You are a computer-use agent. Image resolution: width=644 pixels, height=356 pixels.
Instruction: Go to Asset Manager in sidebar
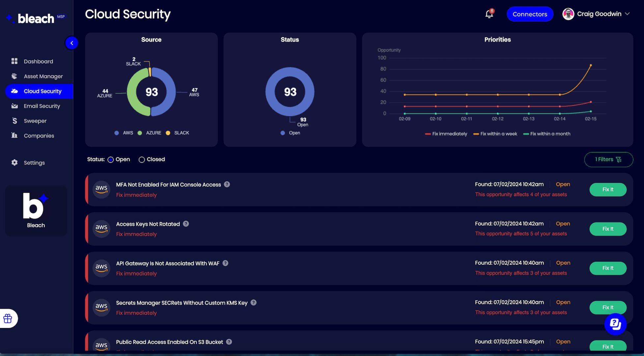(43, 76)
